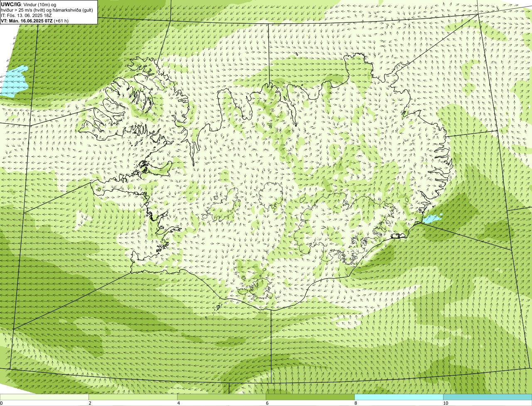Click the palest 0–2 color bar segment
This screenshot has height=406, width=532.
[44, 397]
